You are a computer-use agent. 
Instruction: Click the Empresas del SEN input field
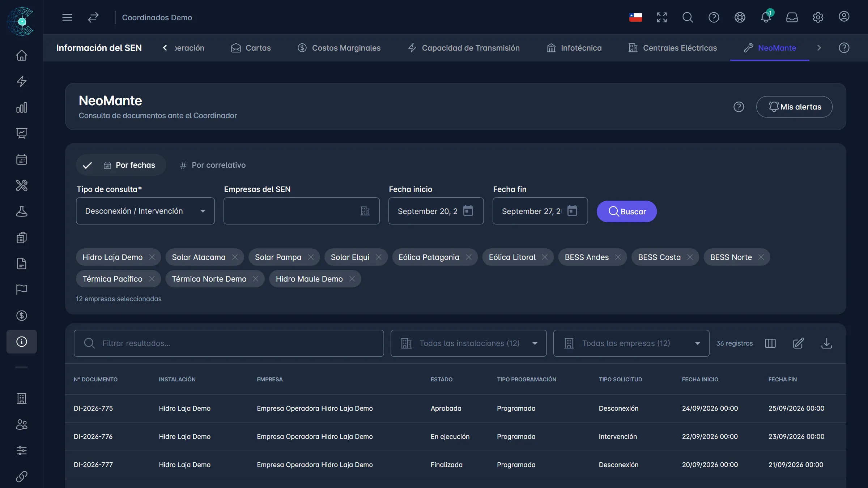(x=302, y=211)
